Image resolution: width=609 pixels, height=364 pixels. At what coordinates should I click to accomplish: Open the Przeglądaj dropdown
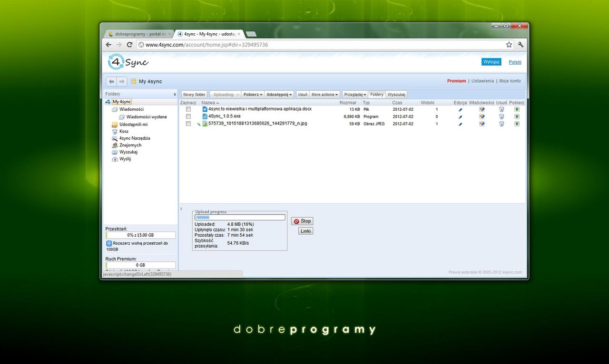click(355, 95)
